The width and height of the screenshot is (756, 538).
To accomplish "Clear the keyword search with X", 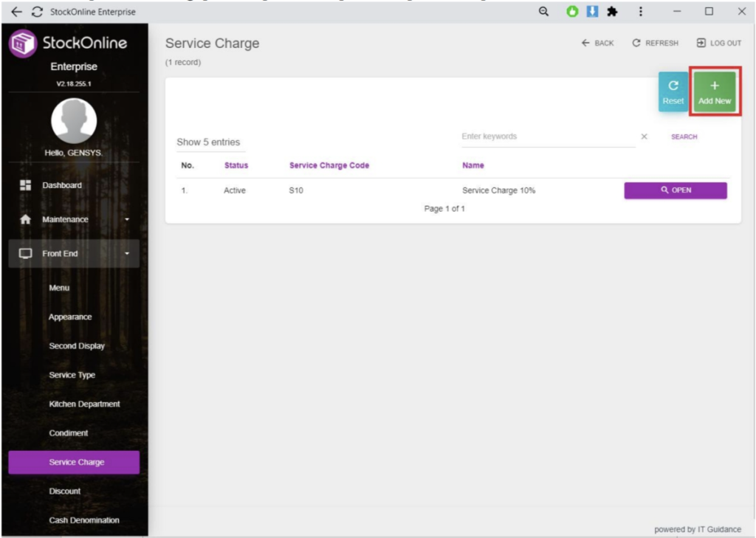I will (x=644, y=137).
